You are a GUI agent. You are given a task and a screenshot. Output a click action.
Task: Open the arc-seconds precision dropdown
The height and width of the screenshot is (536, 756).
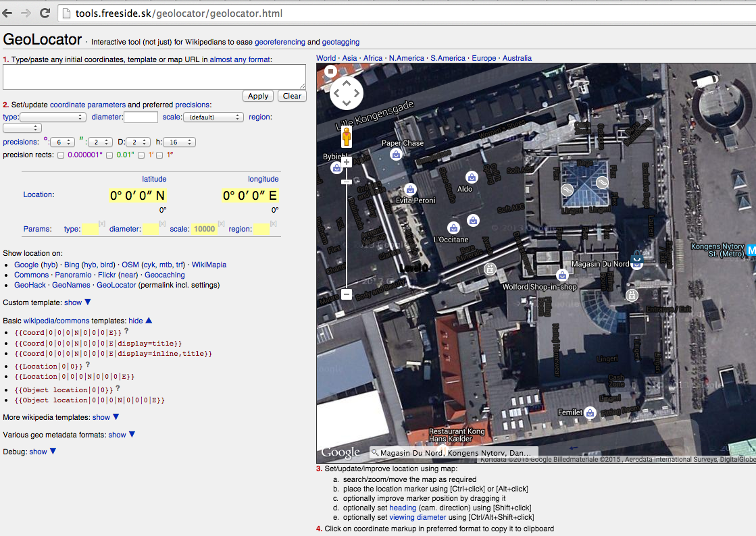tap(100, 142)
